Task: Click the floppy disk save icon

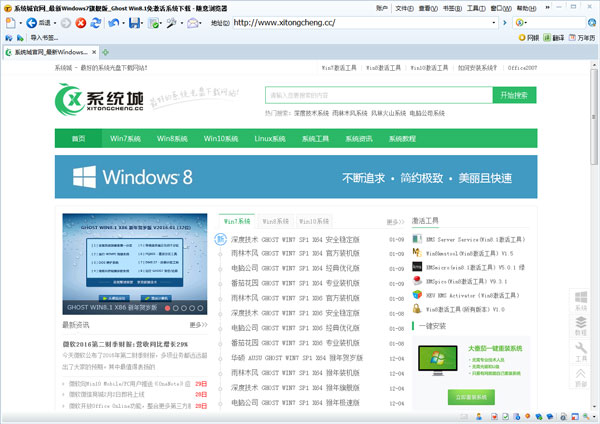Action: (x=134, y=23)
